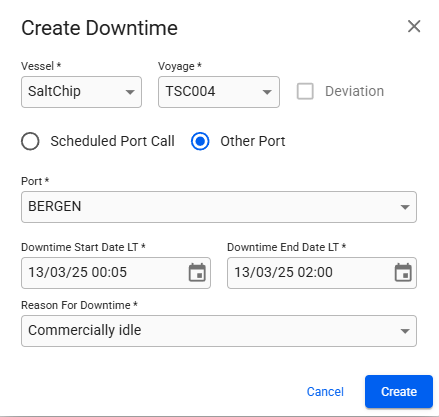439x417 pixels.
Task: Click the Port field's caret arrow
Action: coord(405,207)
